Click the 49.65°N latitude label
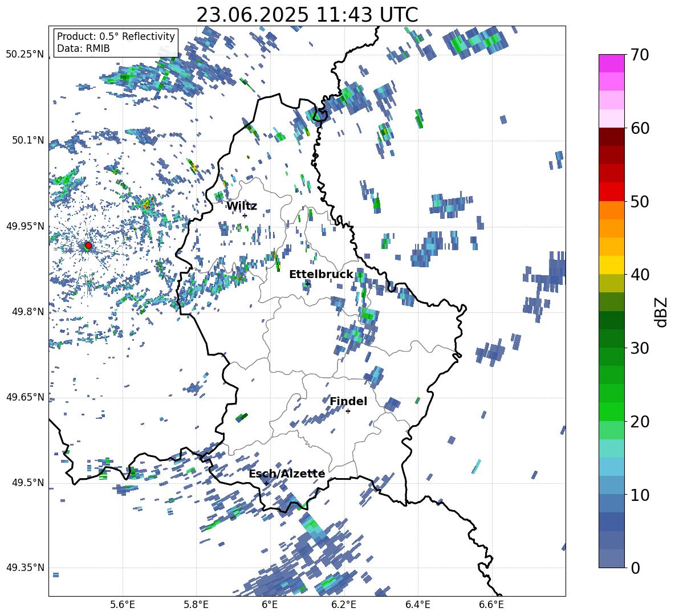This screenshot has width=675, height=616. [25, 397]
